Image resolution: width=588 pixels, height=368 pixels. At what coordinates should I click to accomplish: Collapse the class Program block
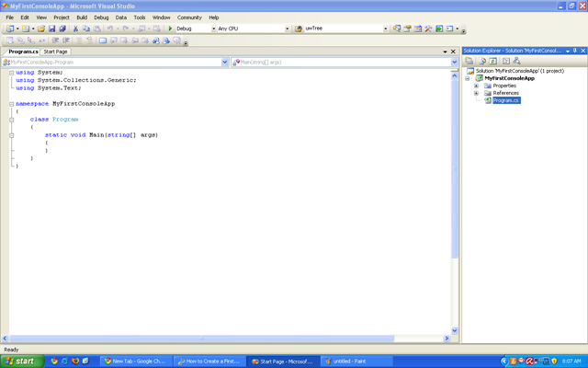point(12,120)
